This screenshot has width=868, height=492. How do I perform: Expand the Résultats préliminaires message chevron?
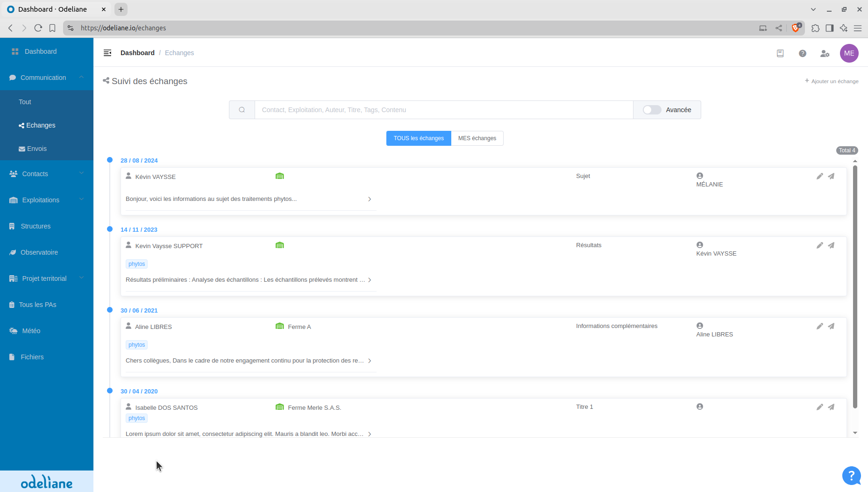(370, 280)
